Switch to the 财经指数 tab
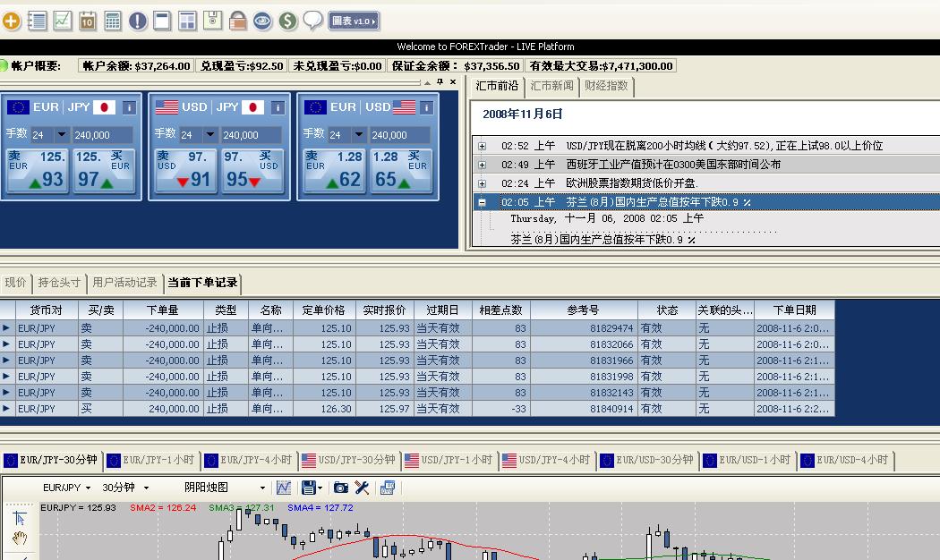 pyautogui.click(x=606, y=86)
